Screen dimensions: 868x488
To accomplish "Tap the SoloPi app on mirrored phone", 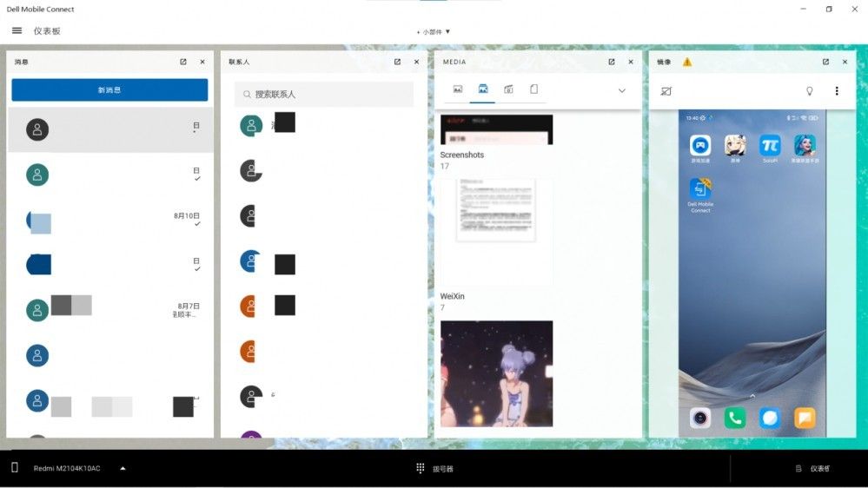I will tap(770, 146).
